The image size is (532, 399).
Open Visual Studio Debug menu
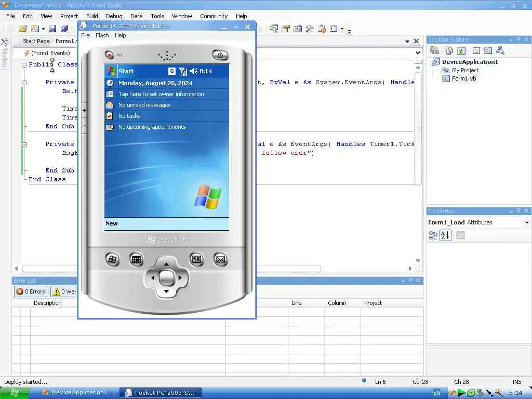coord(114,16)
